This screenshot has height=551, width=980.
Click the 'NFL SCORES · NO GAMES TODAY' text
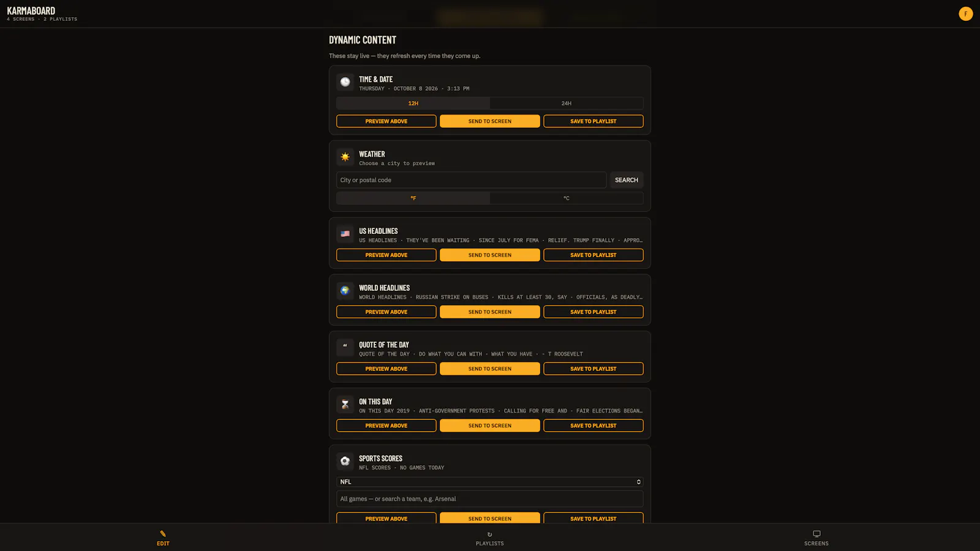pos(402,468)
